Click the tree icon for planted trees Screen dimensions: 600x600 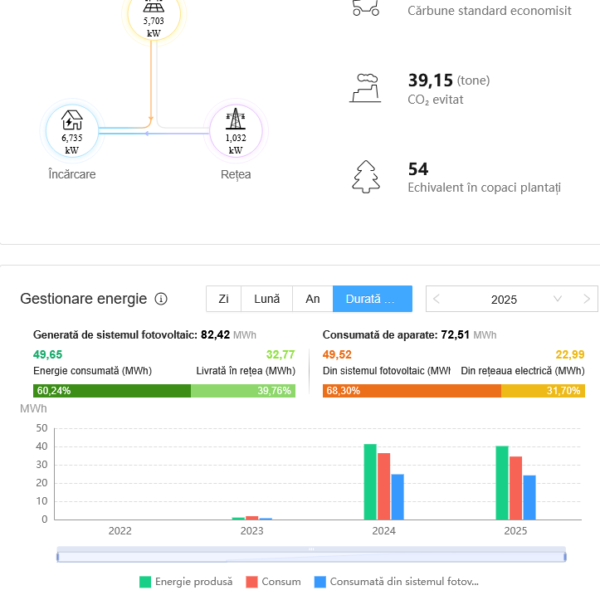(x=365, y=176)
